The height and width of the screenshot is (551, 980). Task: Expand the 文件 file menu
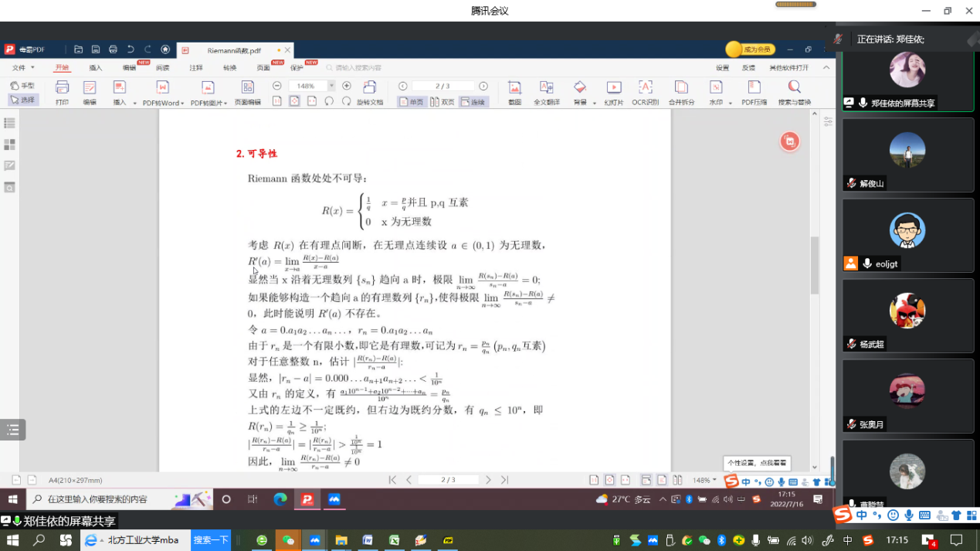[x=22, y=68]
